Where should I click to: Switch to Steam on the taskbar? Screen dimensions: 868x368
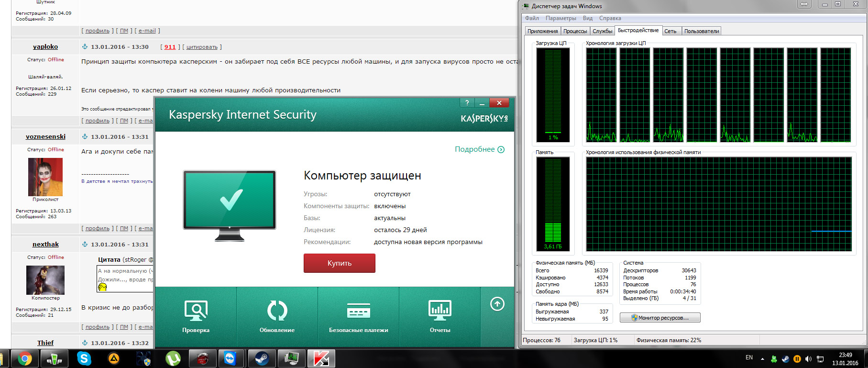[x=262, y=358]
